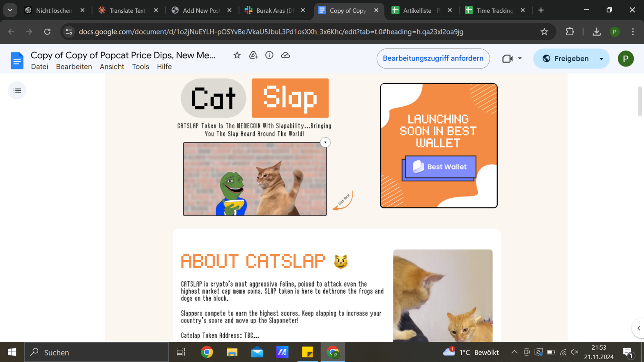The image size is (644, 362).
Task: Request edit access via Bearbeitungszugriff anfordern
Action: (433, 59)
